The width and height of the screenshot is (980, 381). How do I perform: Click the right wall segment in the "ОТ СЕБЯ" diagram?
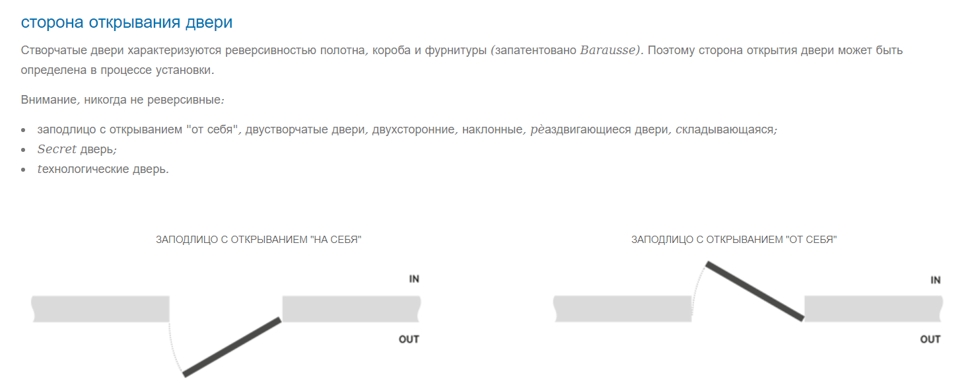pos(873,308)
